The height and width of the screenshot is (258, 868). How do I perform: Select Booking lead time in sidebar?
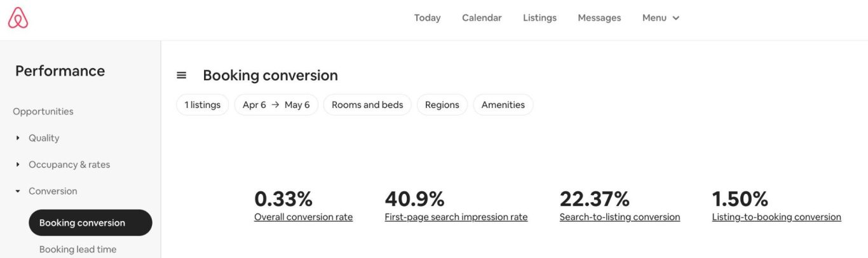(78, 249)
